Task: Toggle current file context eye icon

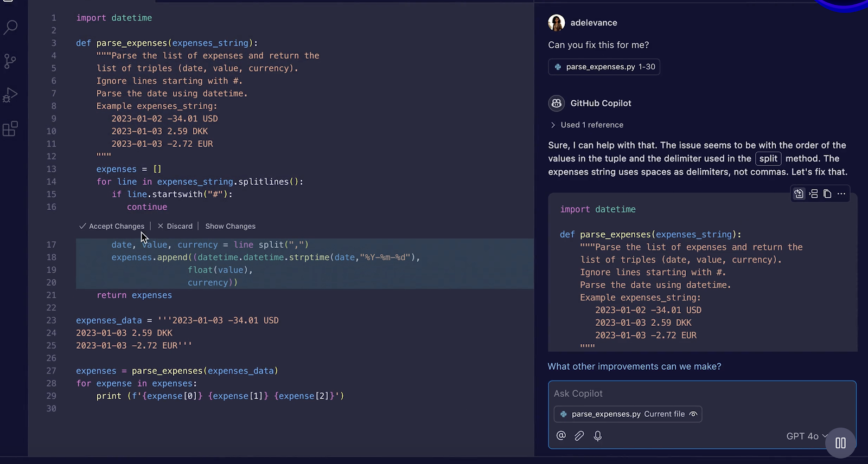Action: (x=693, y=414)
